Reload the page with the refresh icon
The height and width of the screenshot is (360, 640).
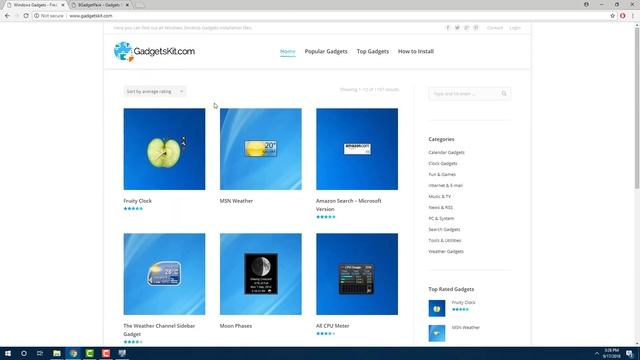[26, 16]
